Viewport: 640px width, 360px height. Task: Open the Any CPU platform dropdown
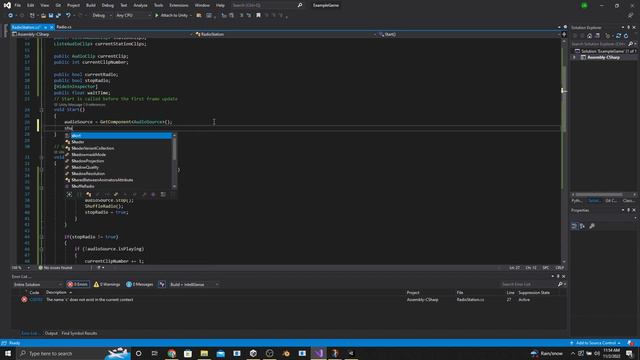click(x=133, y=16)
